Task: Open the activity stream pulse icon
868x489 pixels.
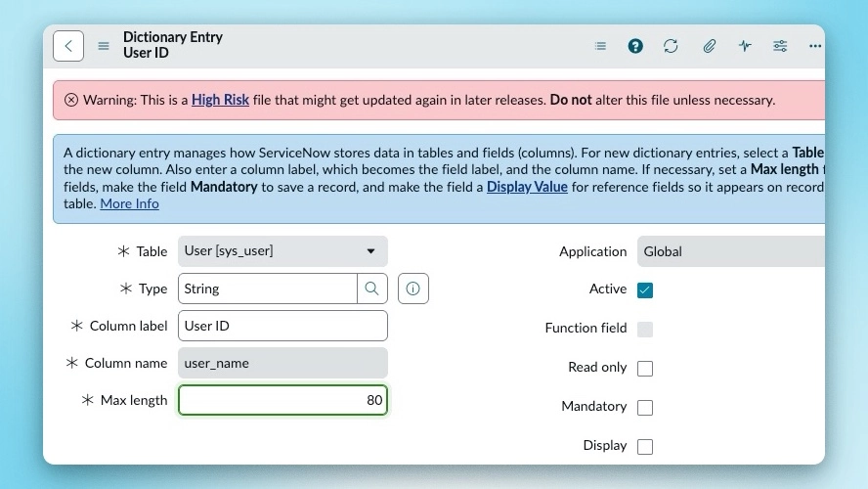Action: point(745,46)
